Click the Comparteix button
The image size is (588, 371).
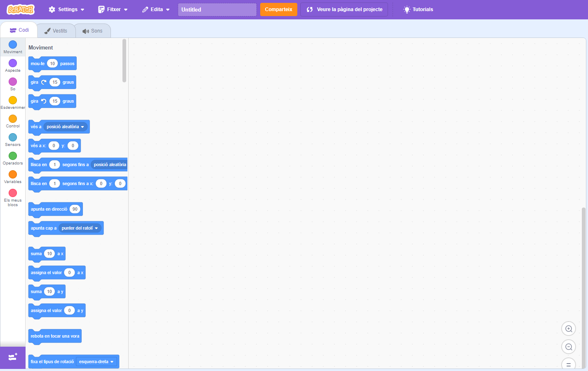pyautogui.click(x=278, y=9)
